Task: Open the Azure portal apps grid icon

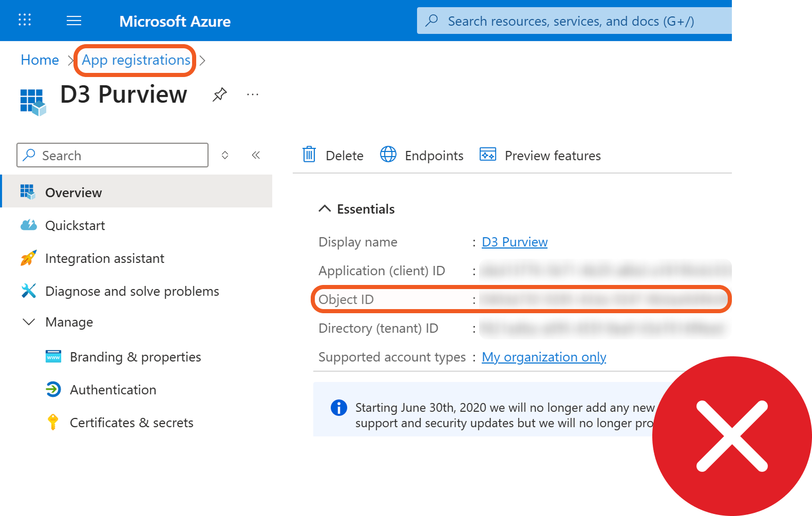Action: coord(25,20)
